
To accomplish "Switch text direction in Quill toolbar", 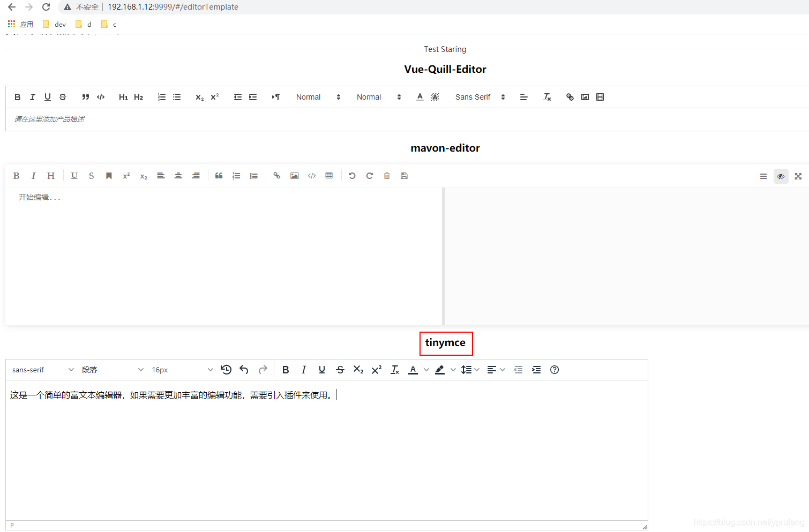I will (x=275, y=97).
